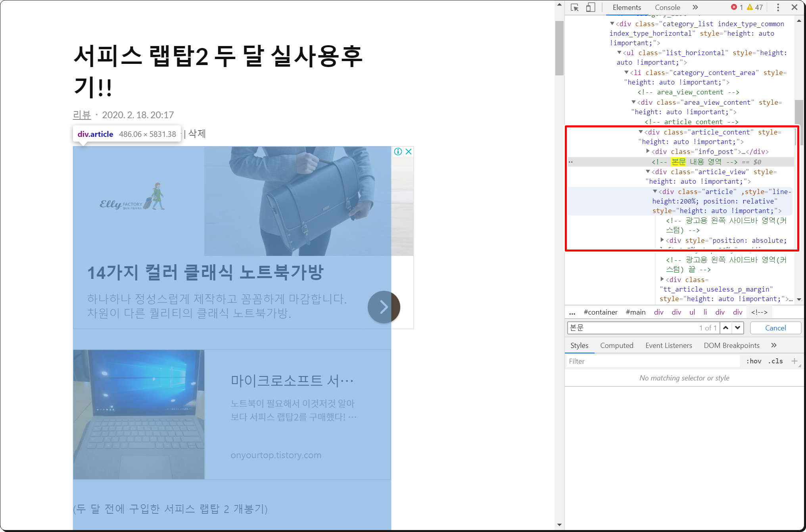
Task: Open the Computed styles tab
Action: (x=616, y=346)
